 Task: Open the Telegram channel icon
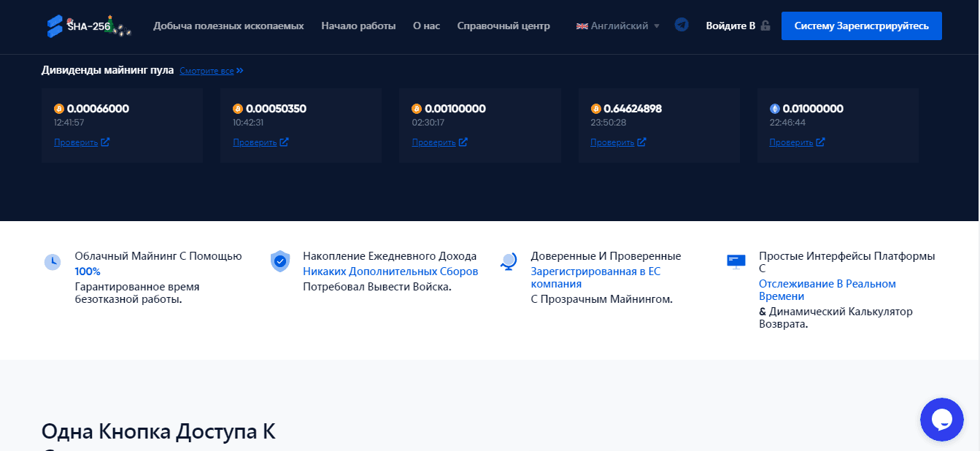tap(682, 25)
